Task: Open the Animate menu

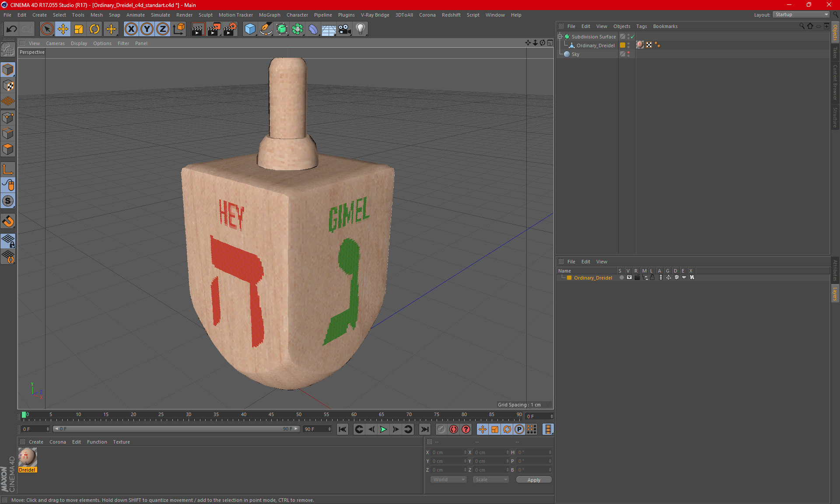Action: [135, 15]
